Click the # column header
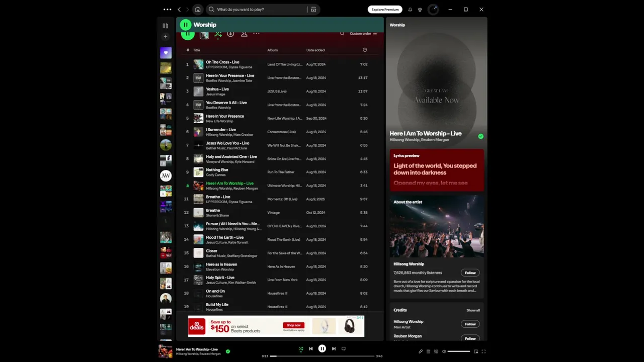Image resolution: width=644 pixels, height=362 pixels. pos(188,50)
